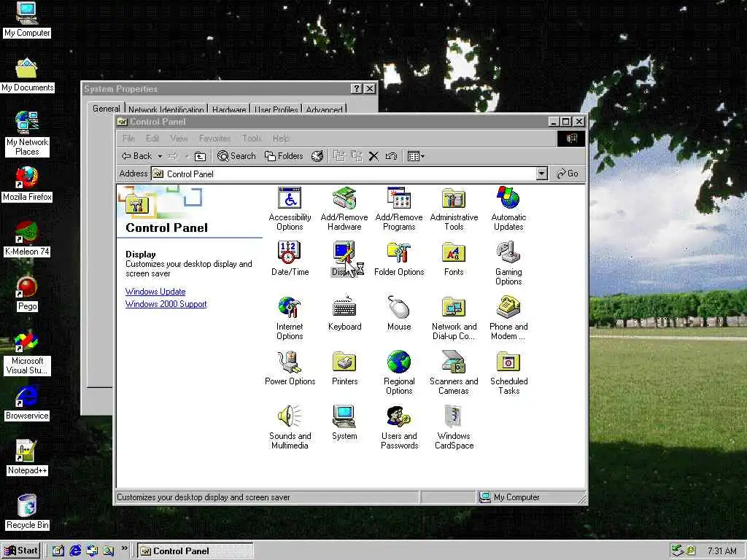Viewport: 747px width, 560px height.
Task: Open Automatic Updates applet
Action: coord(508,209)
